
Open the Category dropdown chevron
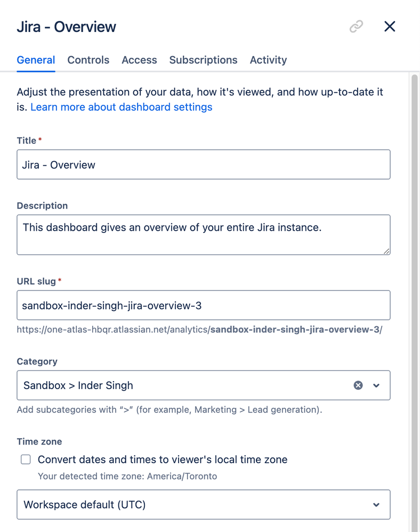[x=377, y=385]
